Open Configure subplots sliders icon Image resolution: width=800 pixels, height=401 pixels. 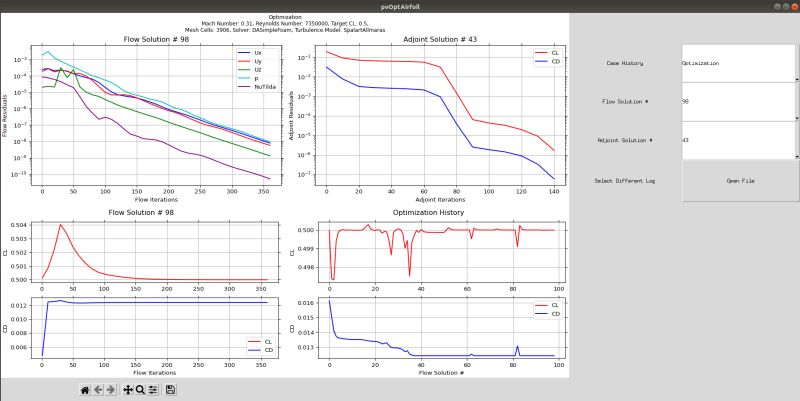[x=153, y=390]
